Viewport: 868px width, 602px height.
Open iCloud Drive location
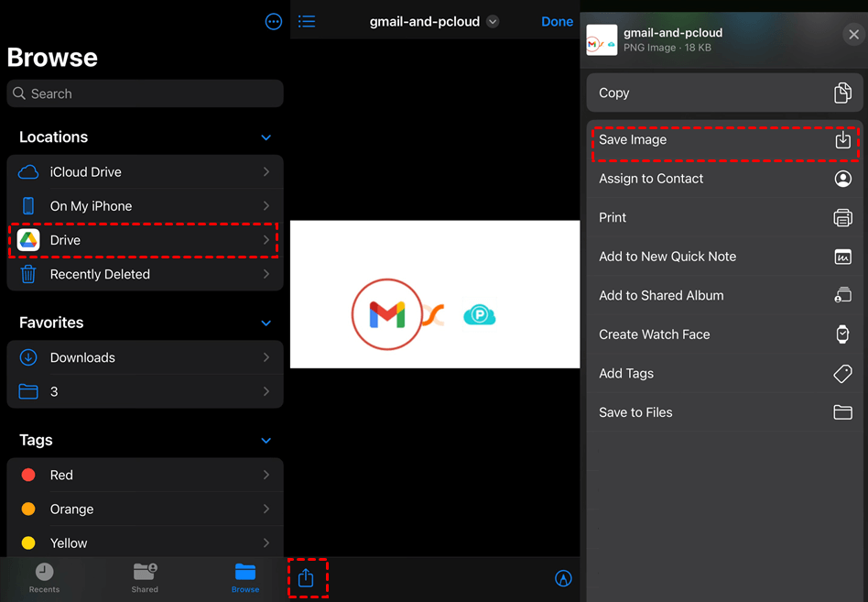145,171
